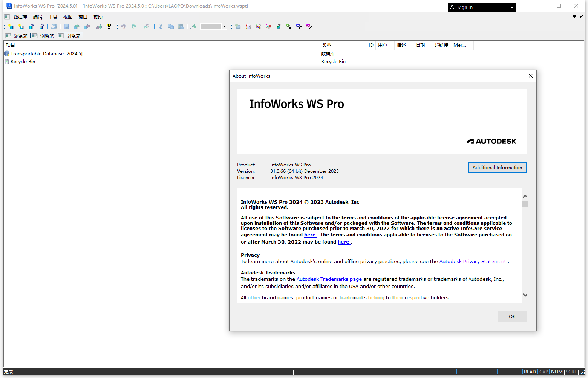Click the license text scroll-up arrow

[525, 196]
